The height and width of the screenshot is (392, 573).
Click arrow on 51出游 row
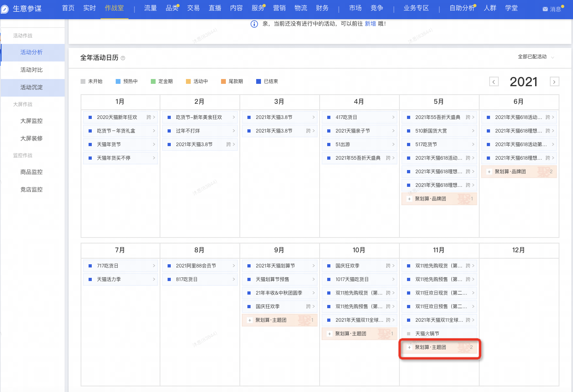393,145
